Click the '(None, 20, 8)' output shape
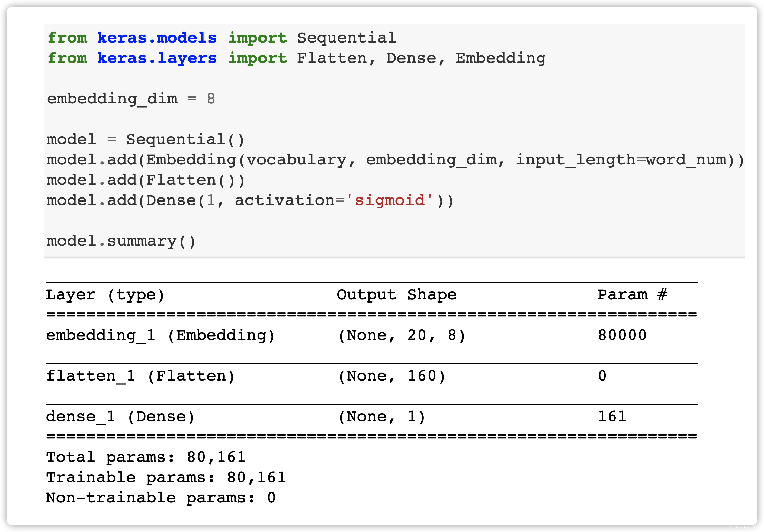The height and width of the screenshot is (532, 764). click(402, 336)
